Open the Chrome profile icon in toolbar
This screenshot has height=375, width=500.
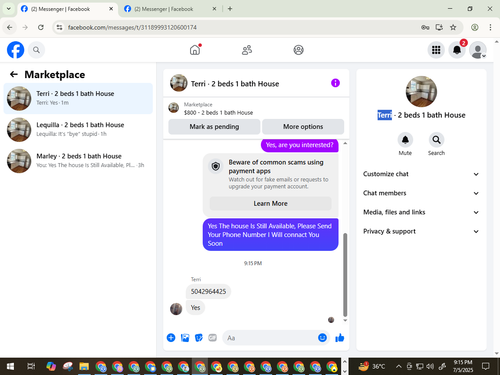[475, 27]
